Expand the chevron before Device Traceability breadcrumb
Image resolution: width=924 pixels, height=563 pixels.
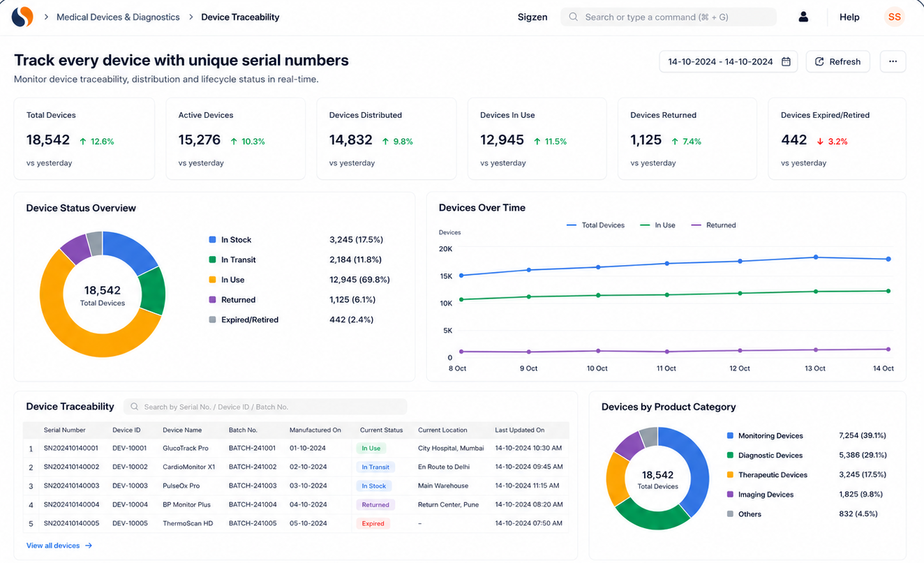191,17
